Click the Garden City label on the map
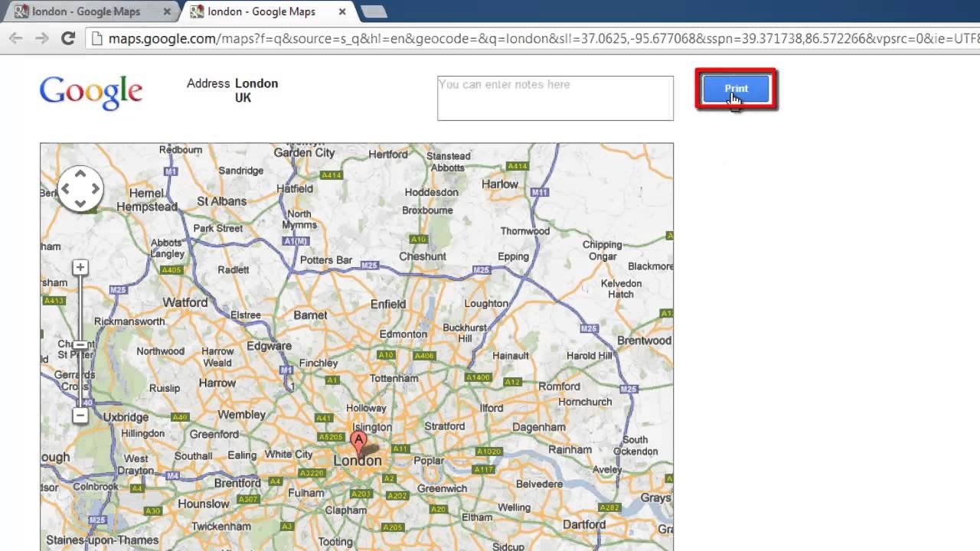Viewport: 980px width, 551px height. click(x=304, y=152)
